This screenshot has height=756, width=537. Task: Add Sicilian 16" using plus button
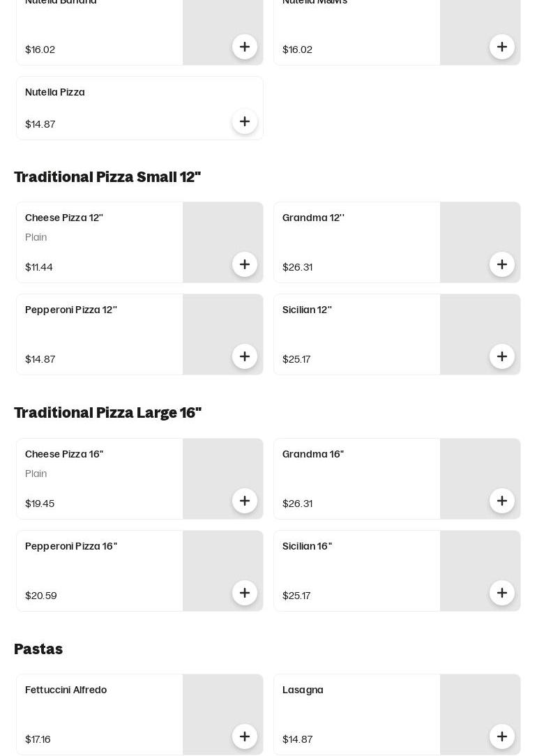(x=502, y=593)
